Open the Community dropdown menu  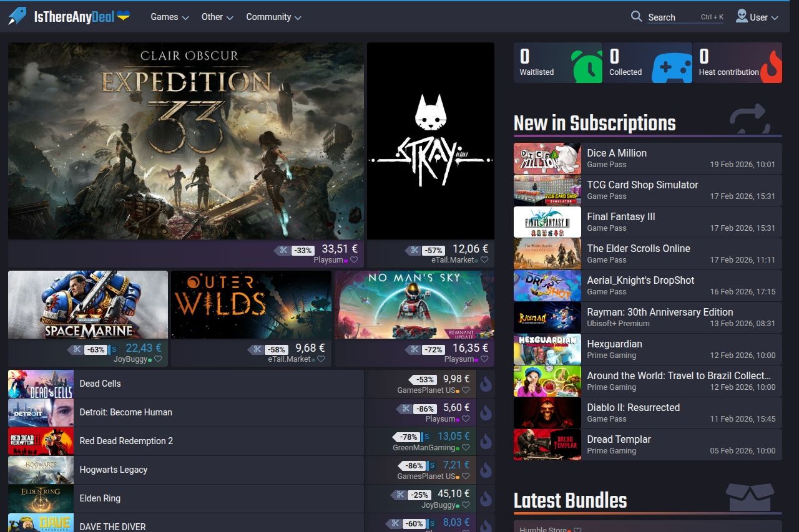point(273,17)
